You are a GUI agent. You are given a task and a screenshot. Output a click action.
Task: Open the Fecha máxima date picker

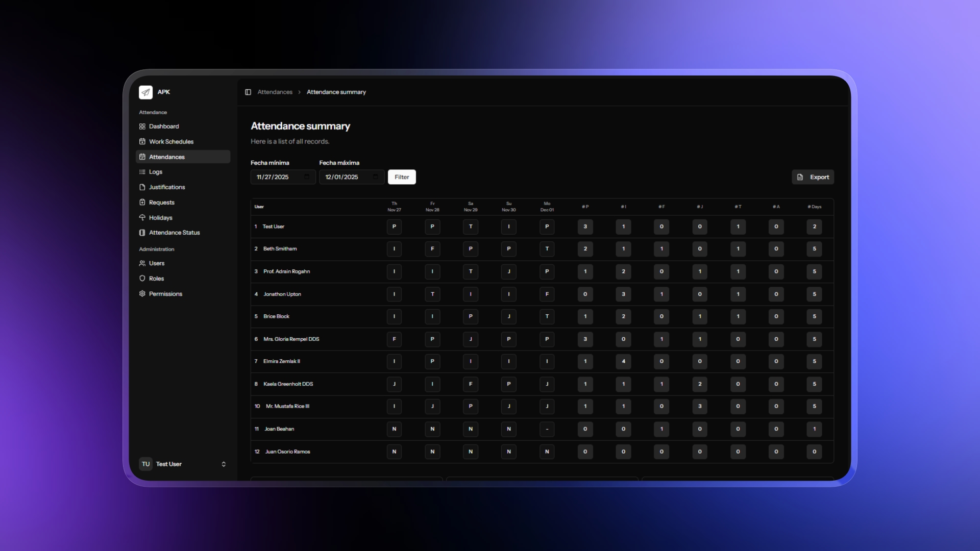coord(376,177)
